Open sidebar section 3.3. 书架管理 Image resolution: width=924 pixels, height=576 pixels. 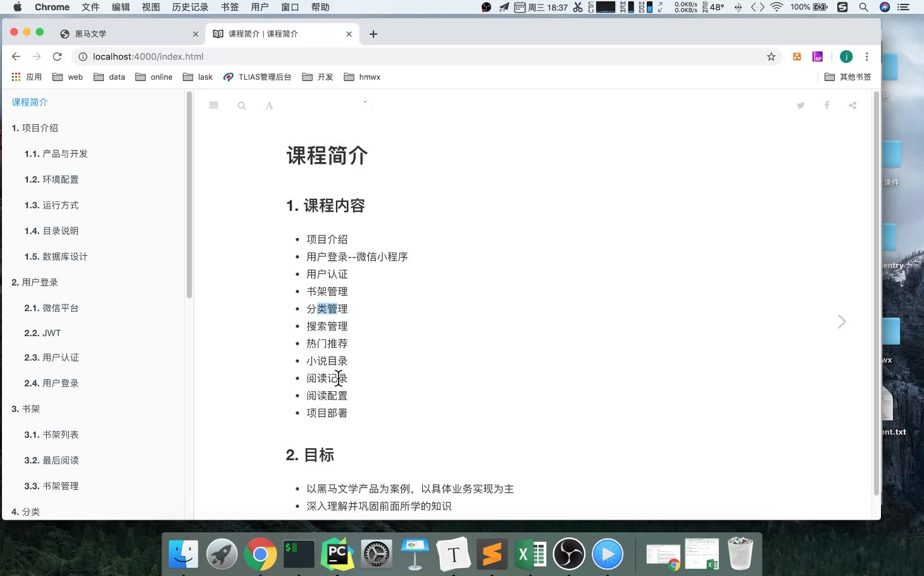coord(52,486)
